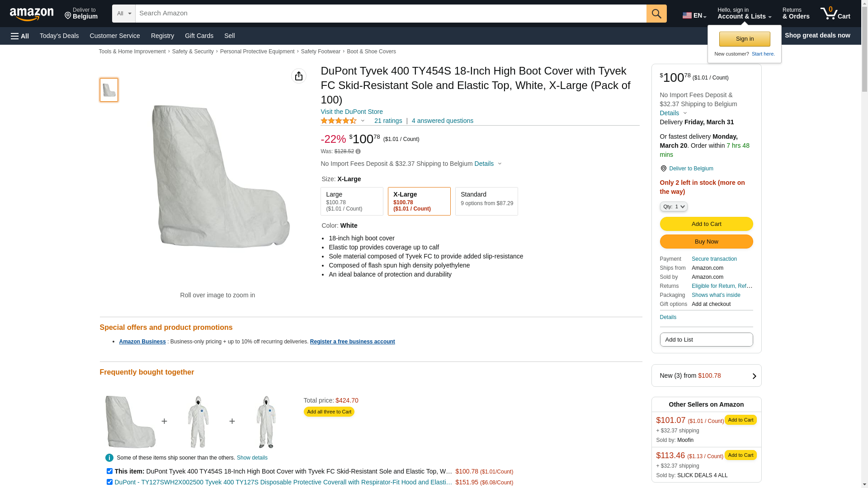The image size is (868, 488).
Task: Expand the EN language selector
Action: click(694, 15)
